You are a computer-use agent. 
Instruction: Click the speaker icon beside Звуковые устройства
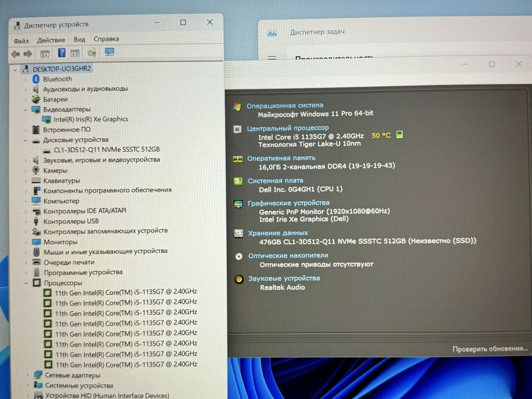239,279
